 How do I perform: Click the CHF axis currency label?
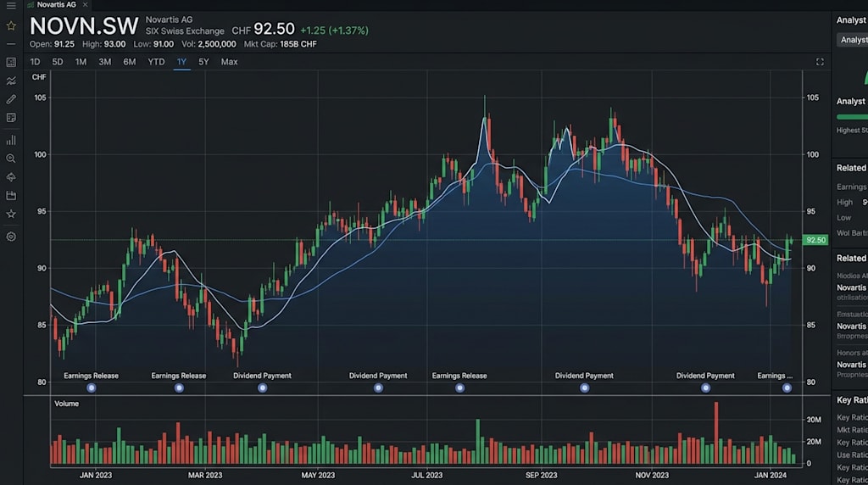(x=39, y=77)
